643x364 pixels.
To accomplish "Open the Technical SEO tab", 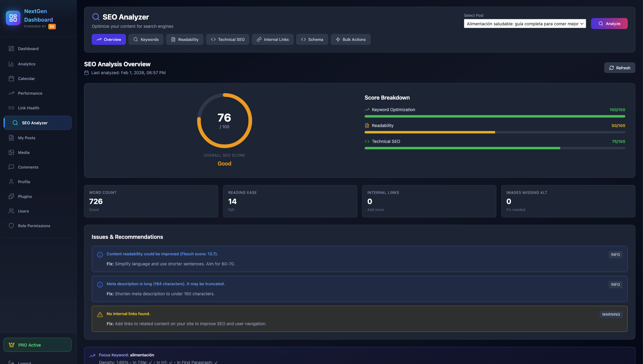I will click(227, 39).
